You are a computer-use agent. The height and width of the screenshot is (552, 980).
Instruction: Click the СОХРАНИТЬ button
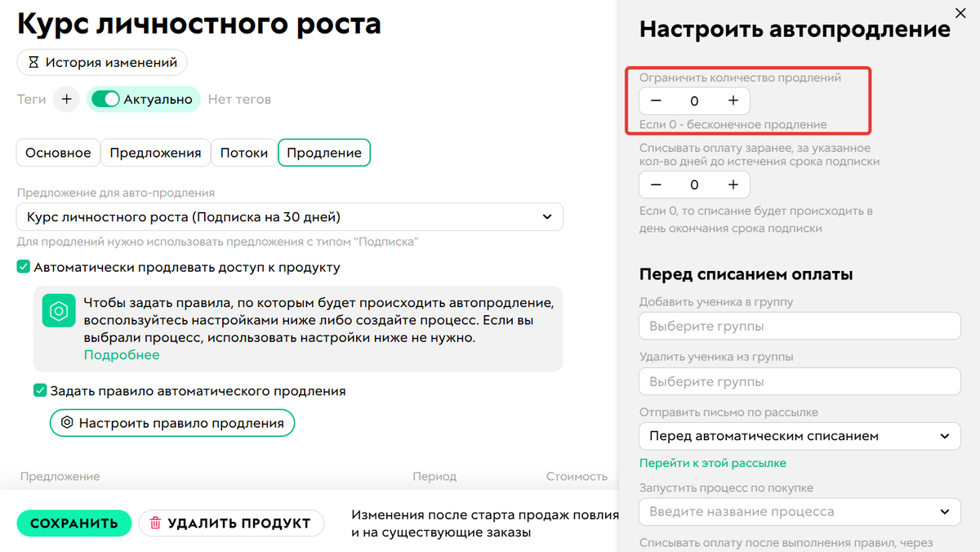tap(74, 523)
